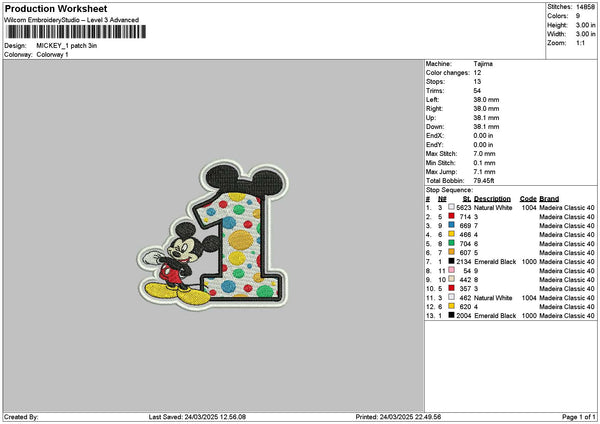The width and height of the screenshot is (600, 424).
Task: Click the Total Bobbin value '79.45ft'
Action: point(484,181)
